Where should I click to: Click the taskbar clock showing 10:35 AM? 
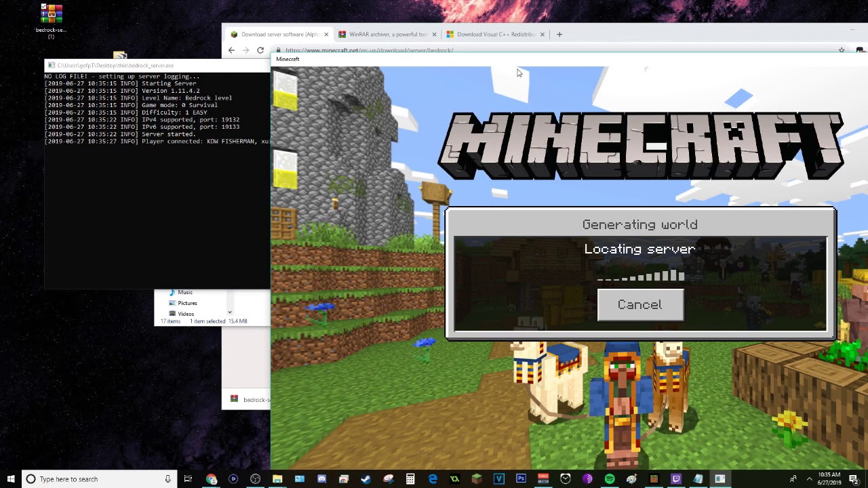(829, 479)
